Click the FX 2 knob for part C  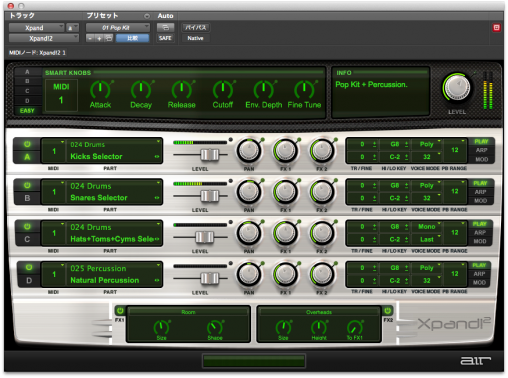coord(322,233)
